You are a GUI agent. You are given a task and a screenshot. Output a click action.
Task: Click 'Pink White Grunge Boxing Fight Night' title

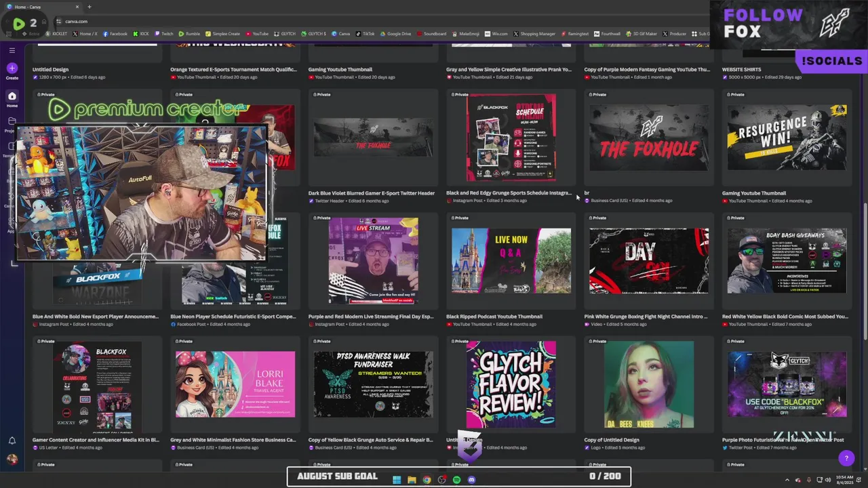646,317
